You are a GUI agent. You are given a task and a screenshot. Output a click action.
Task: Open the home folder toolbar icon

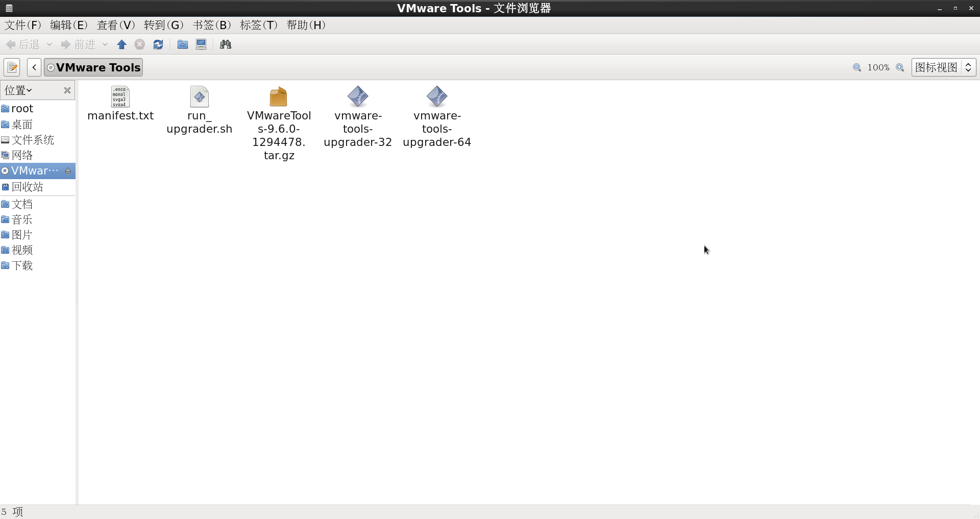182,45
